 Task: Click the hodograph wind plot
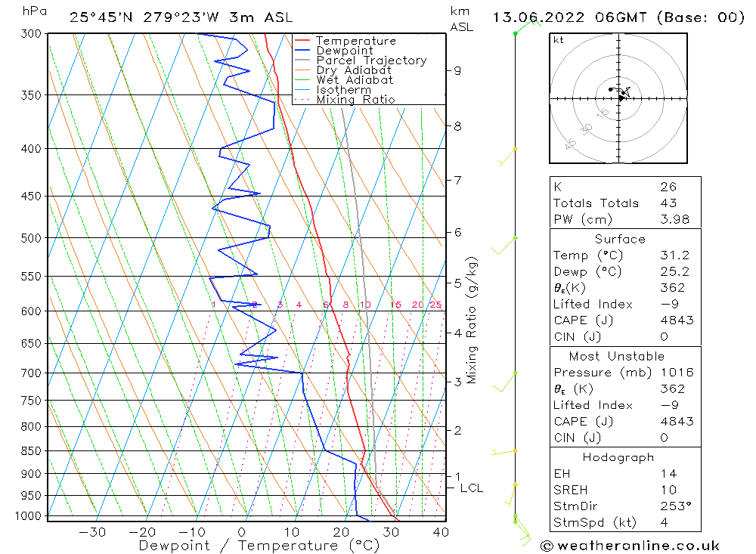618,98
